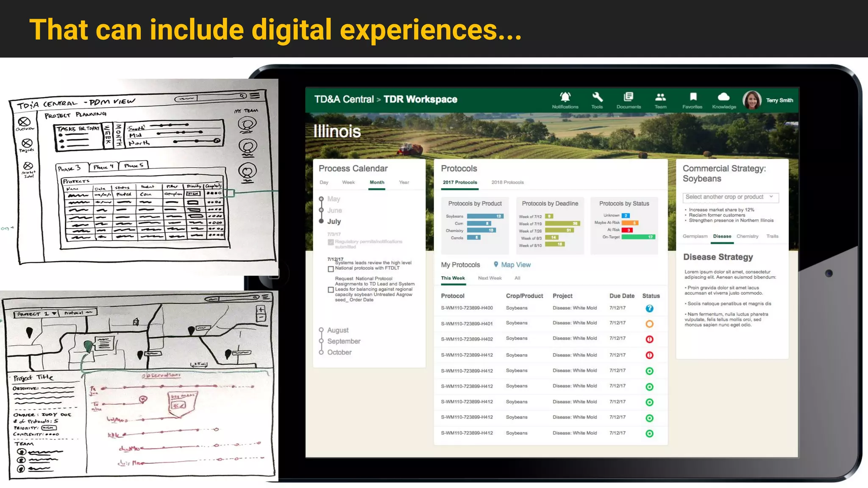Switch Process Calendar to Year view
The width and height of the screenshot is (868, 488).
pos(404,183)
